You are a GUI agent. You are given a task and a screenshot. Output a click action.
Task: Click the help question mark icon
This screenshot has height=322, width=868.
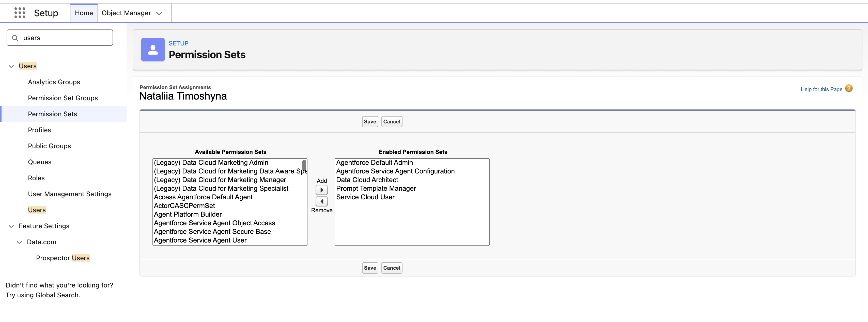(849, 89)
